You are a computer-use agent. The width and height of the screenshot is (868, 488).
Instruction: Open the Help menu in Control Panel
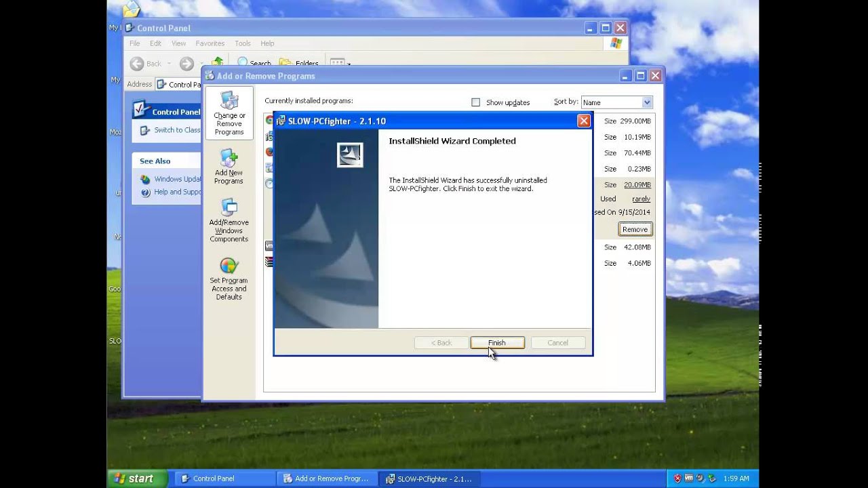267,43
